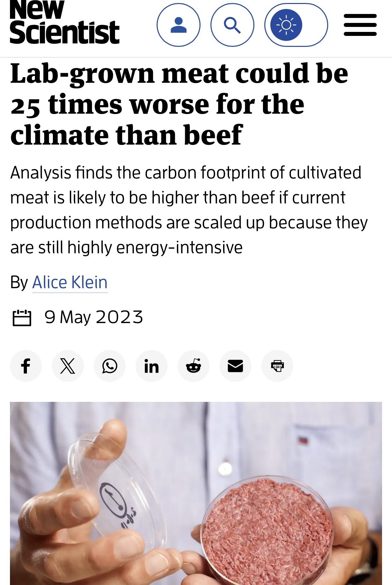Open author Alice Klein's page

pyautogui.click(x=70, y=283)
